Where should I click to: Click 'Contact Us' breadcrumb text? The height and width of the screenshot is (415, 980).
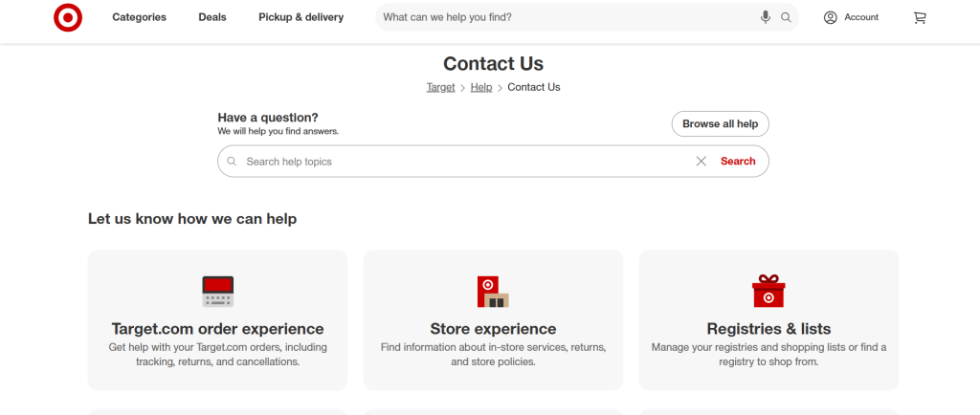[x=534, y=87]
